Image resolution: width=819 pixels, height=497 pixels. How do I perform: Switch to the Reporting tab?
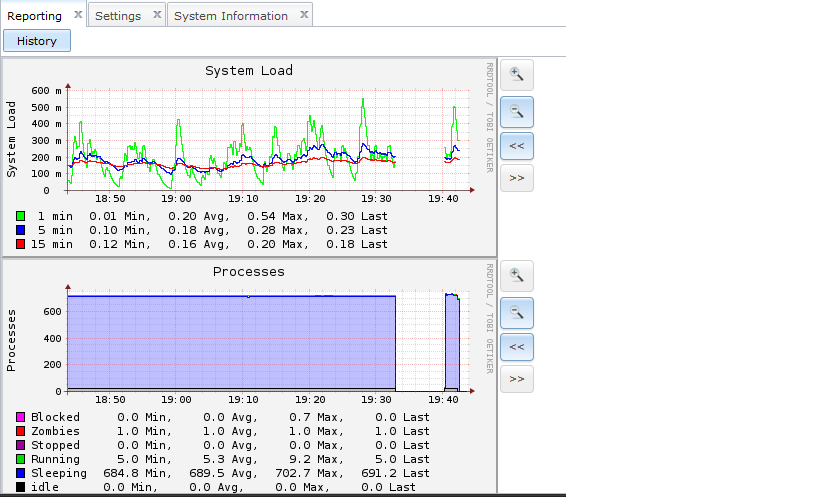(34, 16)
